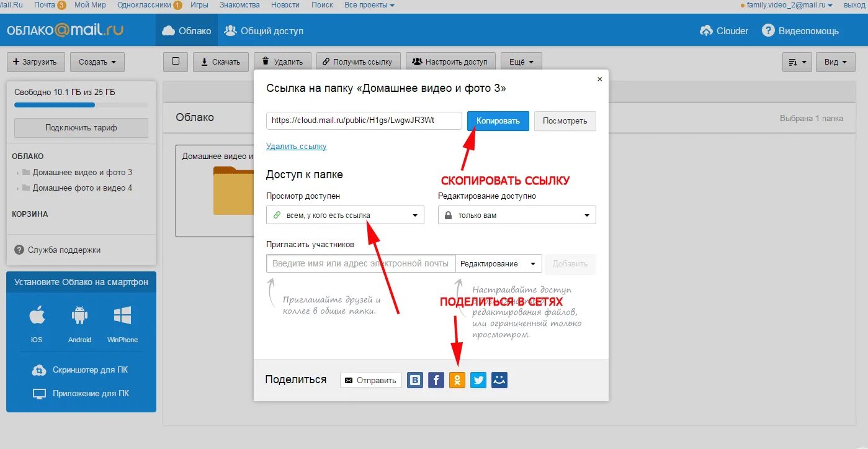Click the Удалить ссылку link

click(296, 147)
